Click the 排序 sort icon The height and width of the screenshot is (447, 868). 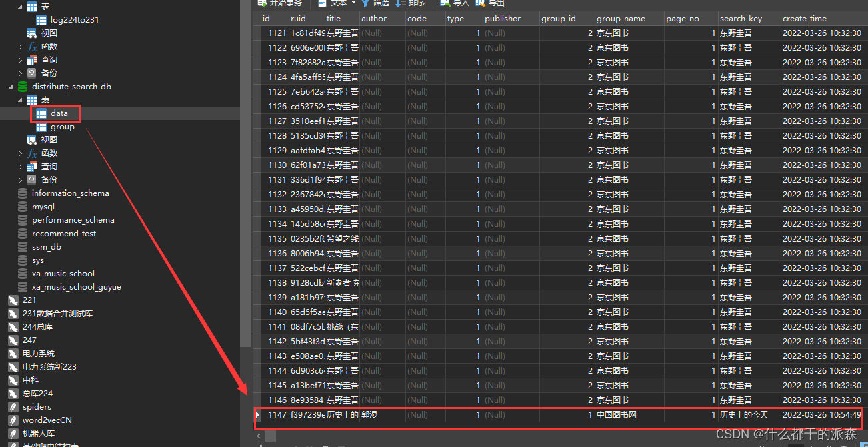click(401, 3)
